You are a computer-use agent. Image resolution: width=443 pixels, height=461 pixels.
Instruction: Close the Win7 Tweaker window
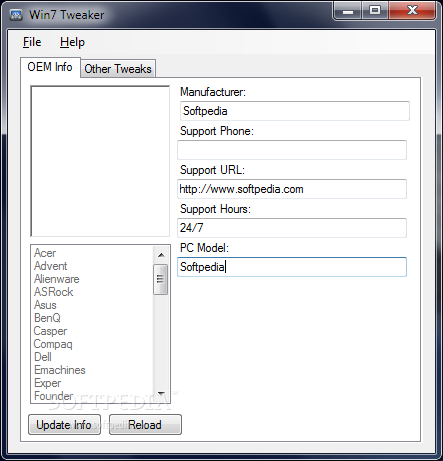pos(412,11)
